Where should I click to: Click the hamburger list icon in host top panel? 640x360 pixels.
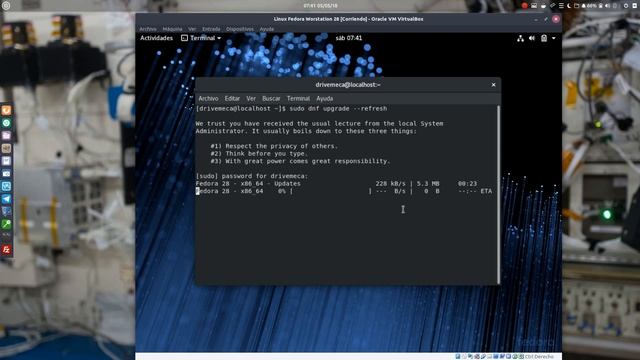click(x=561, y=6)
